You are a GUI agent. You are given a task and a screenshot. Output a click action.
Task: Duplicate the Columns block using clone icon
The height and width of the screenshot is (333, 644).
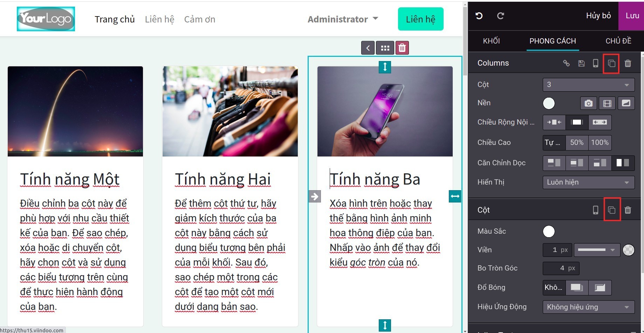click(x=611, y=64)
